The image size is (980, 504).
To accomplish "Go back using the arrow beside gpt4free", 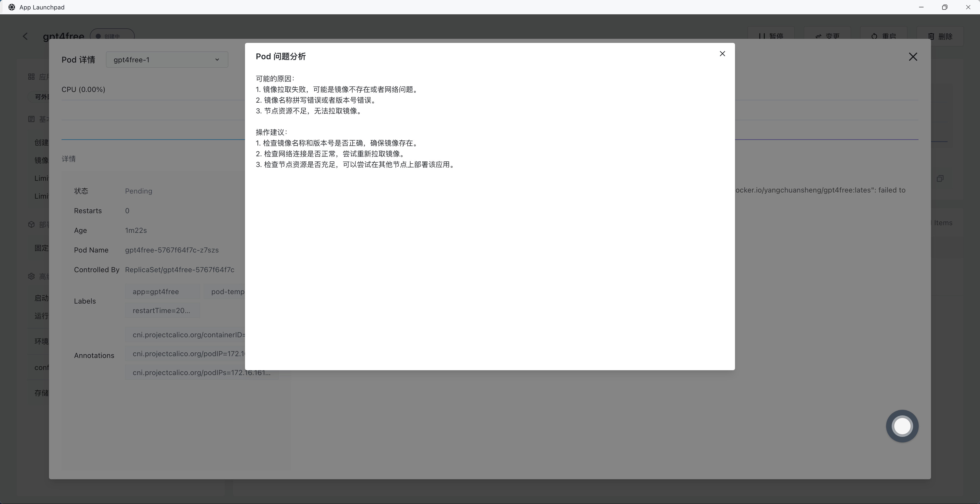I will point(25,36).
